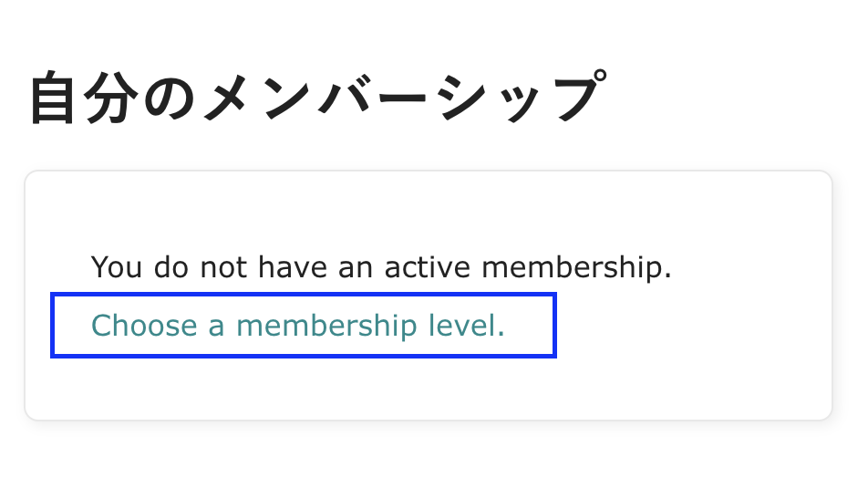Click the "You do not have an active membership." text
Image resolution: width=868 pixels, height=478 pixels.
pos(381,267)
